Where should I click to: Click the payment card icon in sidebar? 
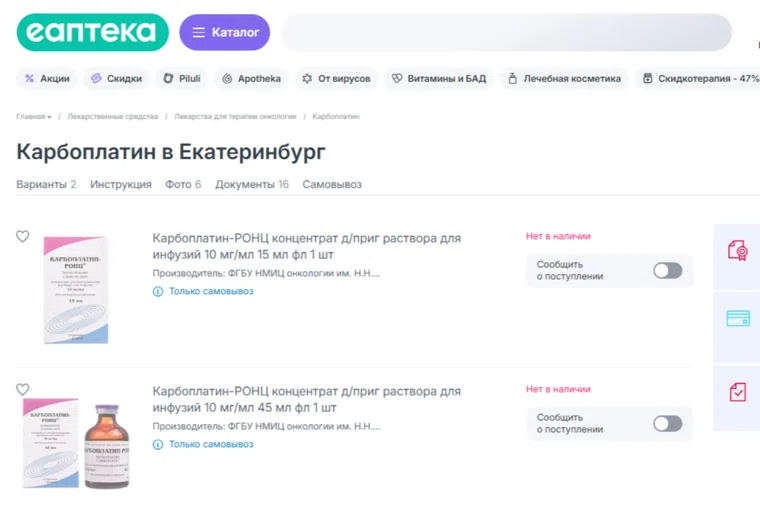pos(737,319)
